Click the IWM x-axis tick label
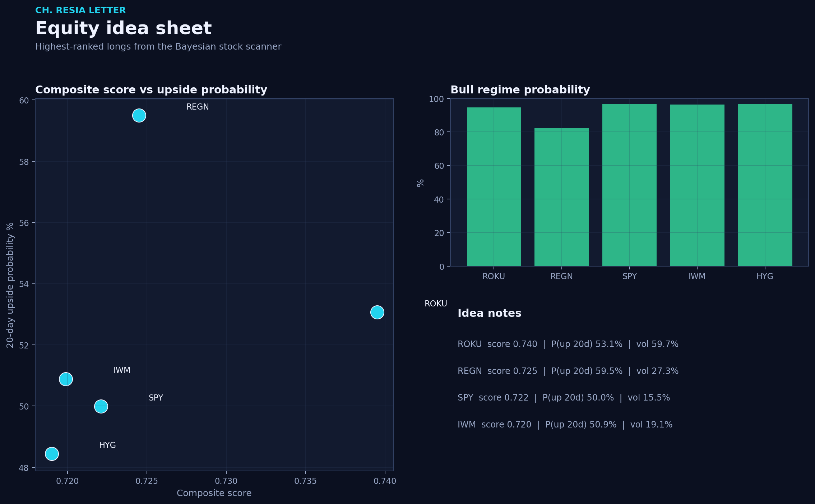 pos(697,276)
